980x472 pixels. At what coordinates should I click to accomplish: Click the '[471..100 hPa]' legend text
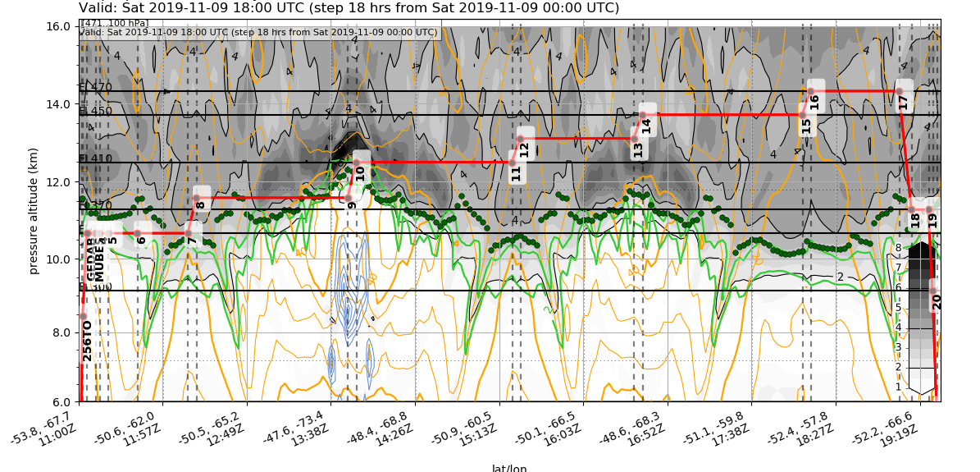(x=114, y=24)
